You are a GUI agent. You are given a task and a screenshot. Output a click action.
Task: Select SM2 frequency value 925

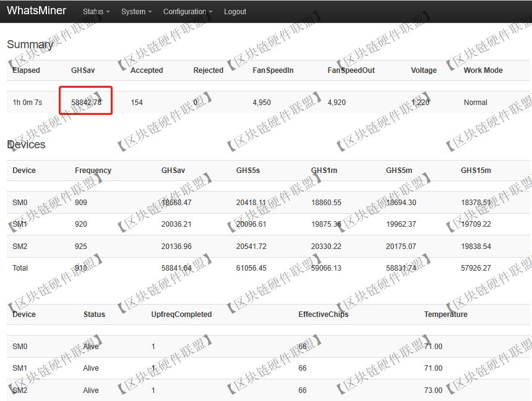coord(81,246)
